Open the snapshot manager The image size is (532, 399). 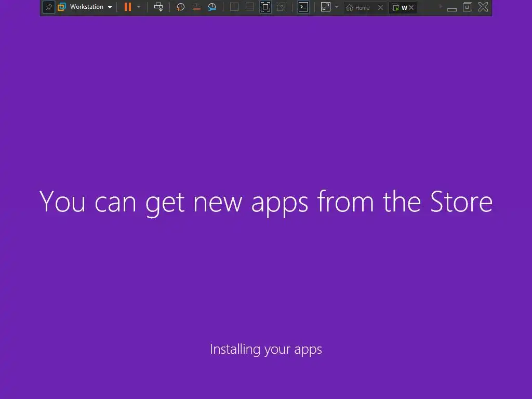[x=212, y=7]
